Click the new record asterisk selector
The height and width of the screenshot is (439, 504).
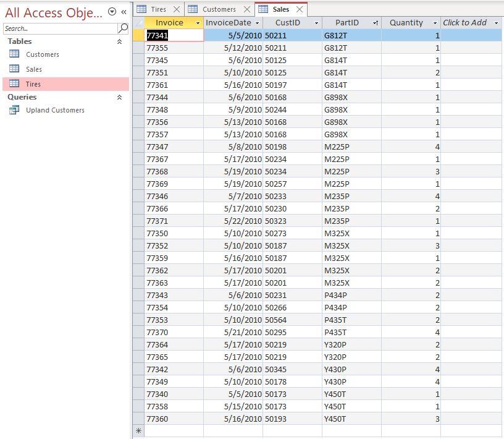click(140, 429)
